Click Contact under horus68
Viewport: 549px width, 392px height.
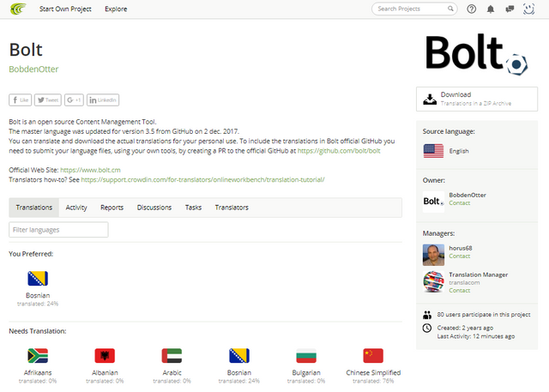point(460,256)
